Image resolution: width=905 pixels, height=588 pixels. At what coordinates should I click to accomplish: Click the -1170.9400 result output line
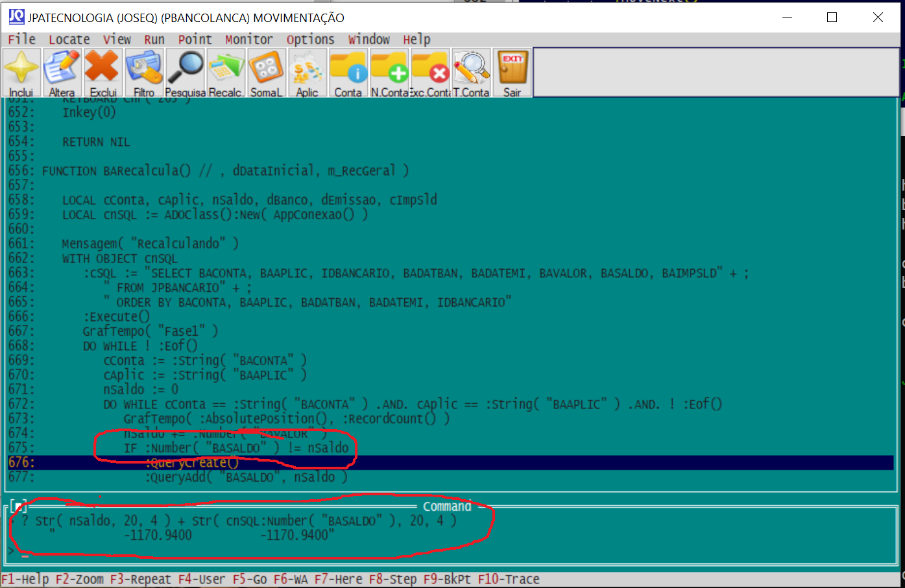tap(192, 535)
